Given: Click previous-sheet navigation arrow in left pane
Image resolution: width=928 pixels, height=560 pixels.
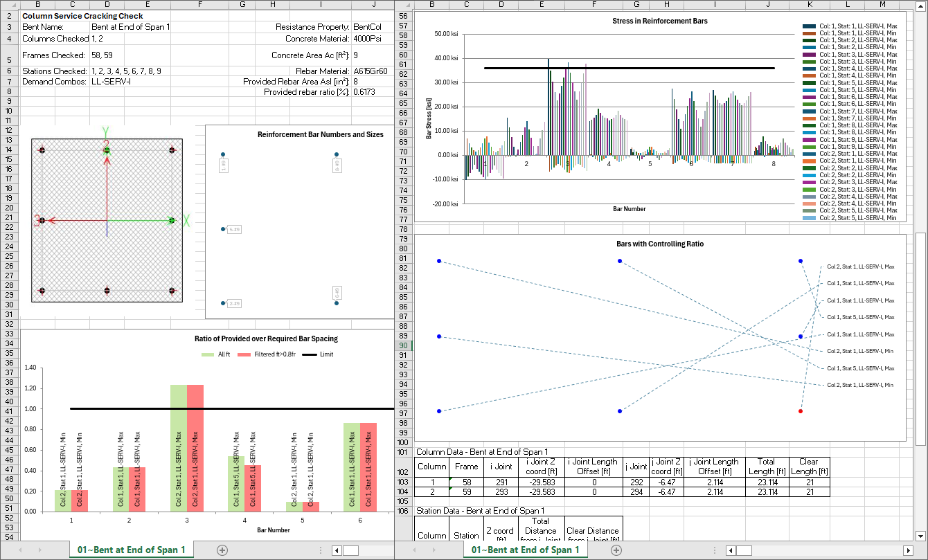Looking at the screenshot, I should coord(20,550).
